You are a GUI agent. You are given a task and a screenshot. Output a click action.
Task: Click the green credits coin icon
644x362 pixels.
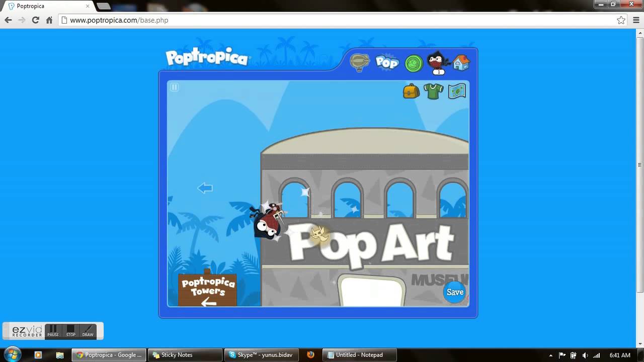pos(414,63)
